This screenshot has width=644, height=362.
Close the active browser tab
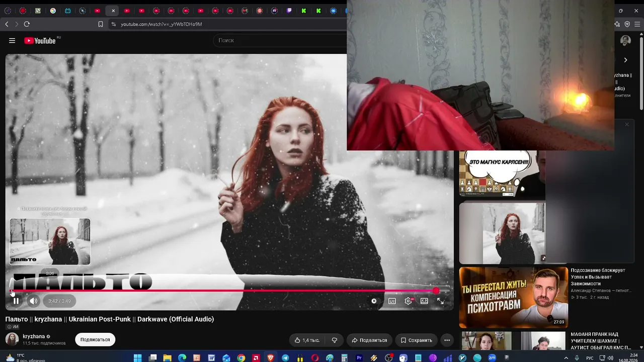[x=113, y=11]
